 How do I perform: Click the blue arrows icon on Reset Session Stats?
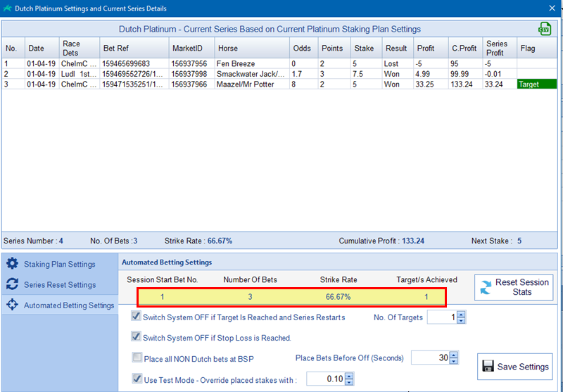point(486,288)
